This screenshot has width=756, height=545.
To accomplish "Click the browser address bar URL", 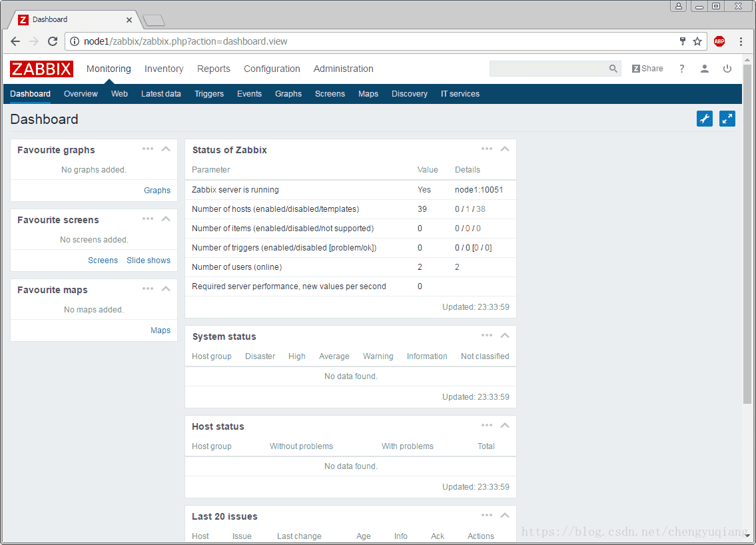I will (186, 41).
